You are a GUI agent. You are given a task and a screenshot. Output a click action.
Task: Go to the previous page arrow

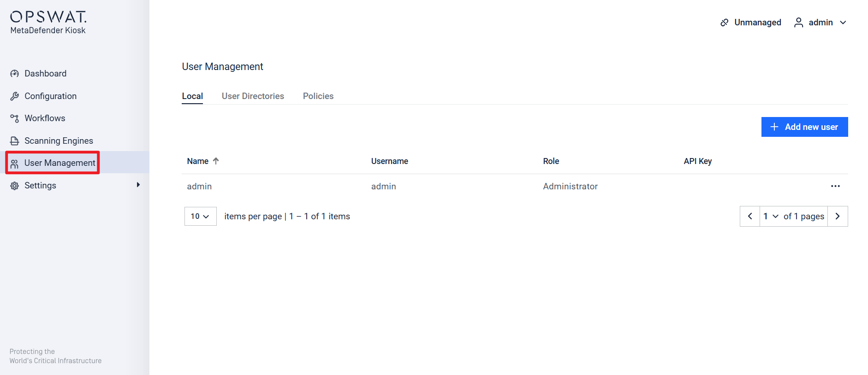pos(750,217)
